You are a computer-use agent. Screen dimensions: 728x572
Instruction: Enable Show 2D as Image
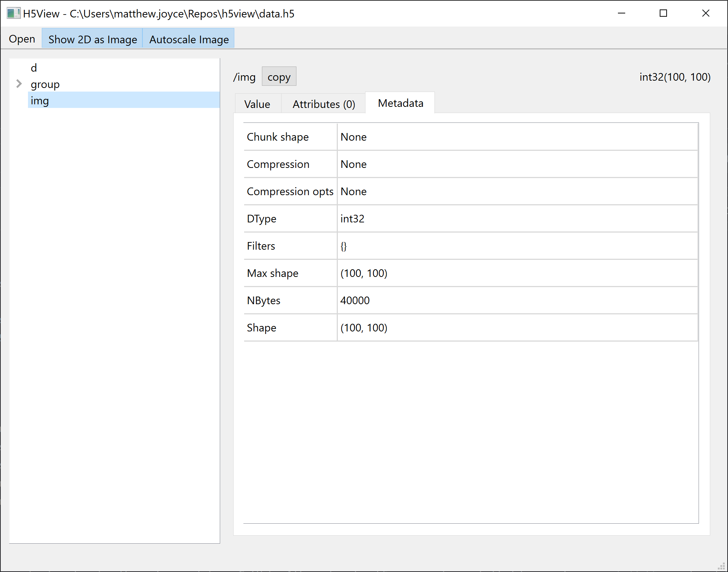(x=92, y=39)
